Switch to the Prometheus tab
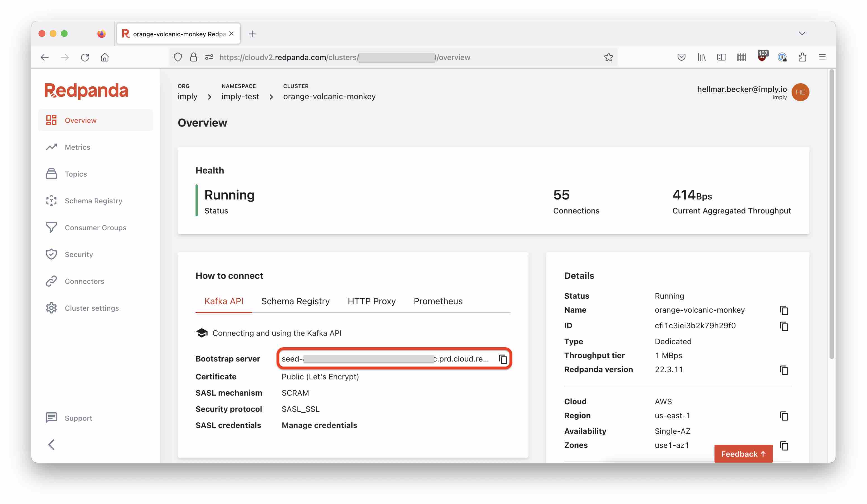 (x=438, y=301)
